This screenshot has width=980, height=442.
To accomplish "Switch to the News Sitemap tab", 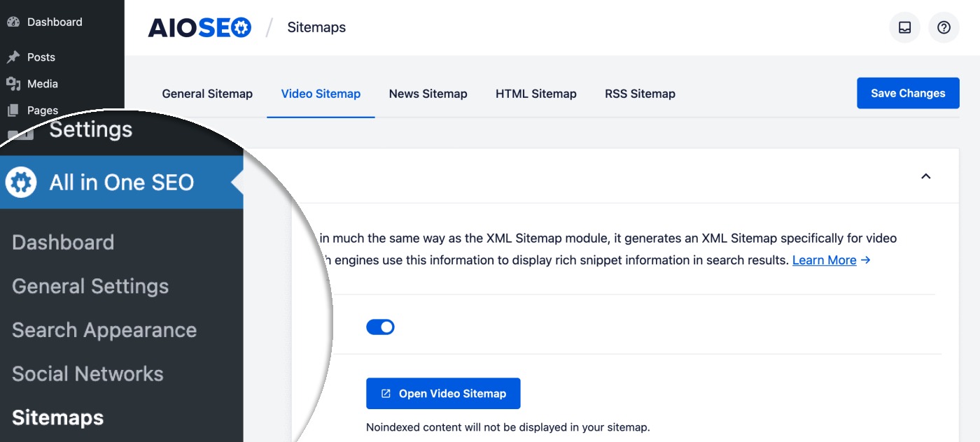I will (x=428, y=94).
